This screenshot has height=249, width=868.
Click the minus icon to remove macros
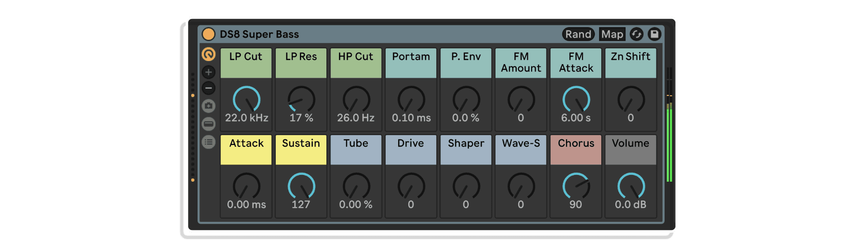point(208,88)
